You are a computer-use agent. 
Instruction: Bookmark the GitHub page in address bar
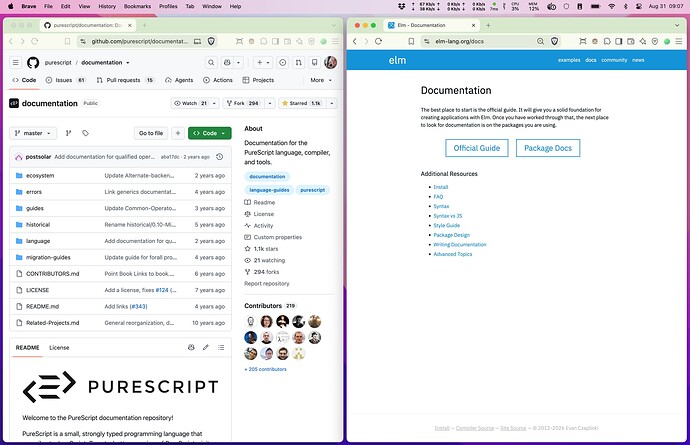coord(67,41)
